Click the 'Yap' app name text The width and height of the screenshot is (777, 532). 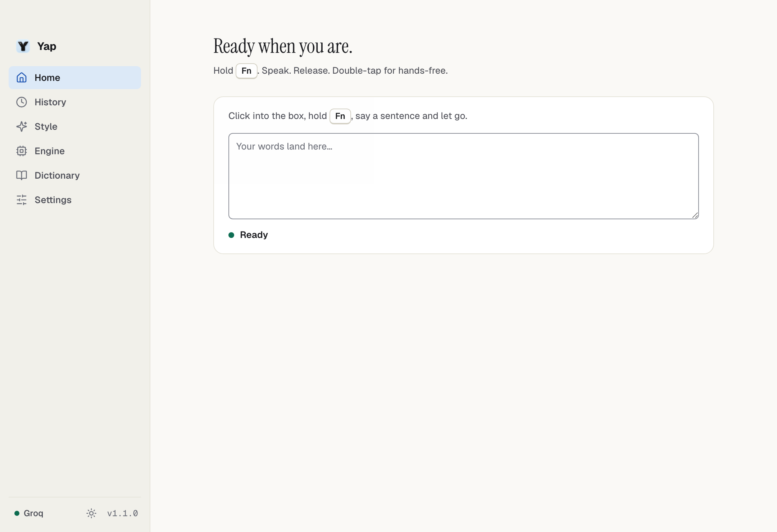pos(47,46)
